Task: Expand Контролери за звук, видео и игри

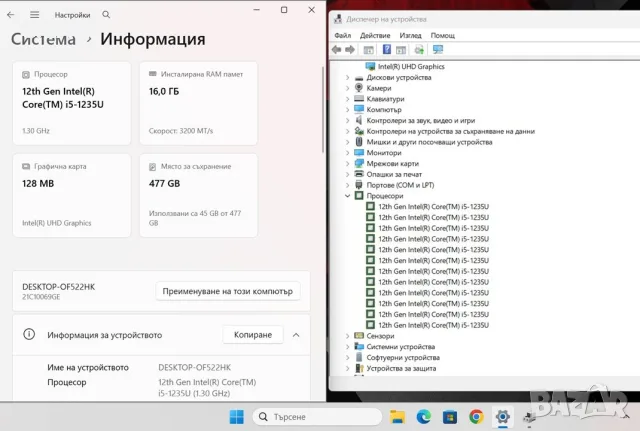Action: [347, 120]
